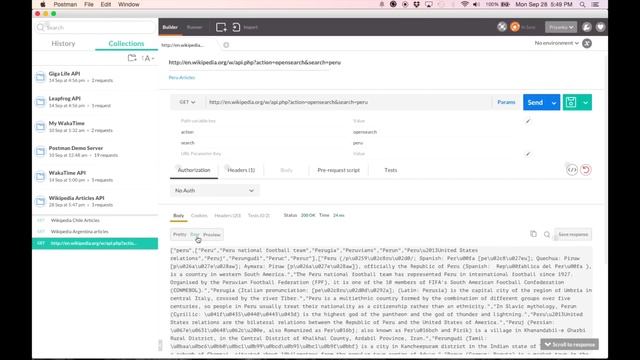Click the blue Send button
The image size is (640, 360).
click(535, 102)
